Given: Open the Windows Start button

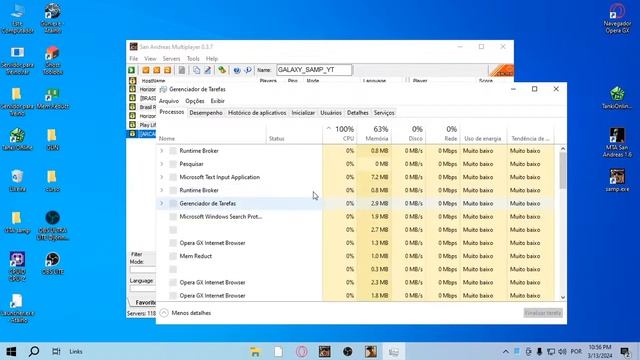Looking at the screenshot, I should click(11, 351).
